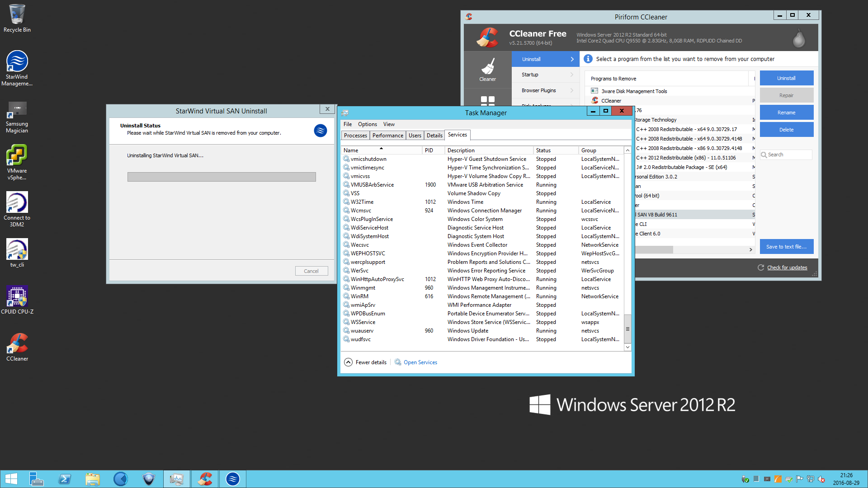Image resolution: width=868 pixels, height=488 pixels.
Task: Switch to CCleaner via taskbar icon
Action: point(205,479)
